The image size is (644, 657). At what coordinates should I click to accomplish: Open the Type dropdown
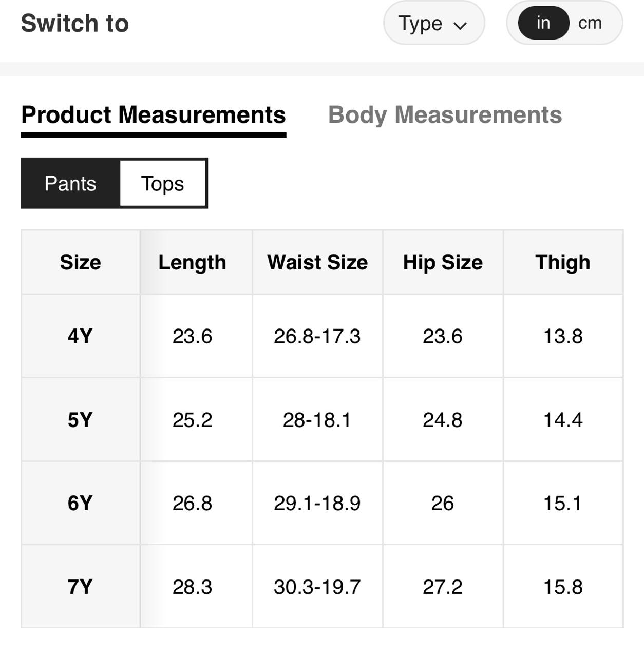pyautogui.click(x=433, y=23)
